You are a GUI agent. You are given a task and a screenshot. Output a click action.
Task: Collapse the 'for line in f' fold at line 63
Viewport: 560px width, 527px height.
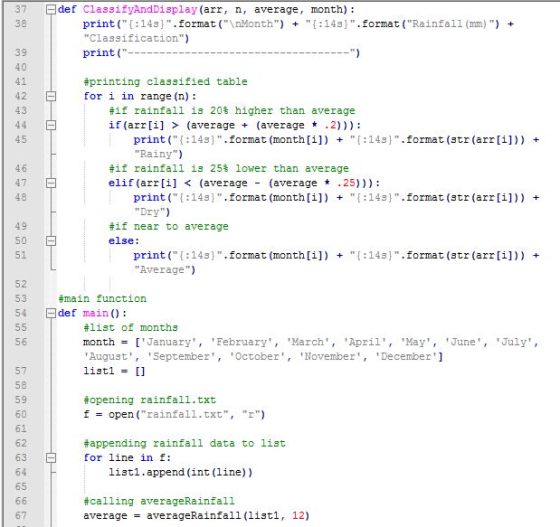point(51,458)
